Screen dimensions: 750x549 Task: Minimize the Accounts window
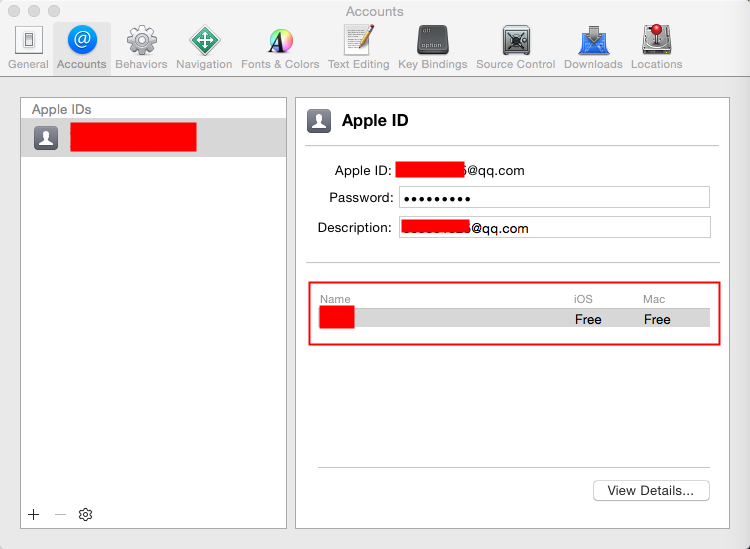[34, 11]
